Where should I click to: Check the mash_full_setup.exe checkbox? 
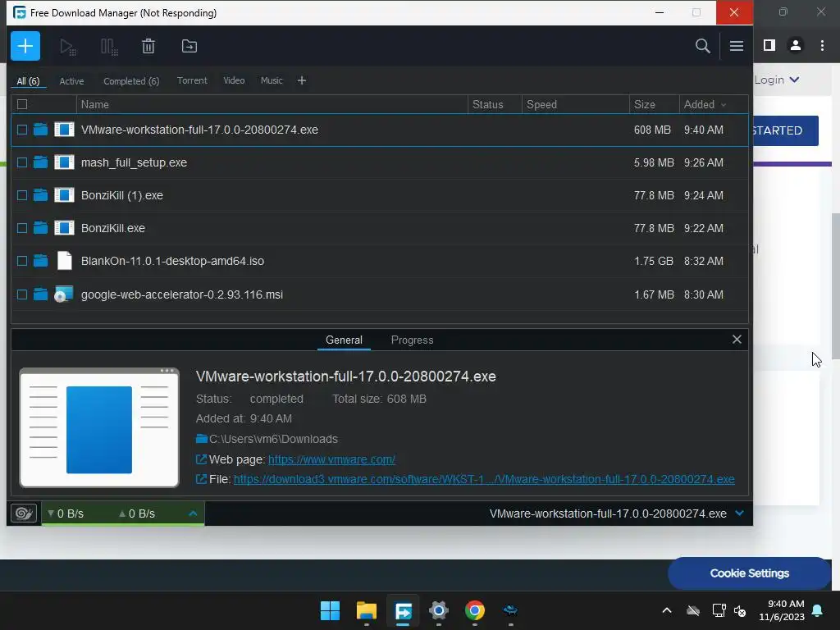point(22,162)
